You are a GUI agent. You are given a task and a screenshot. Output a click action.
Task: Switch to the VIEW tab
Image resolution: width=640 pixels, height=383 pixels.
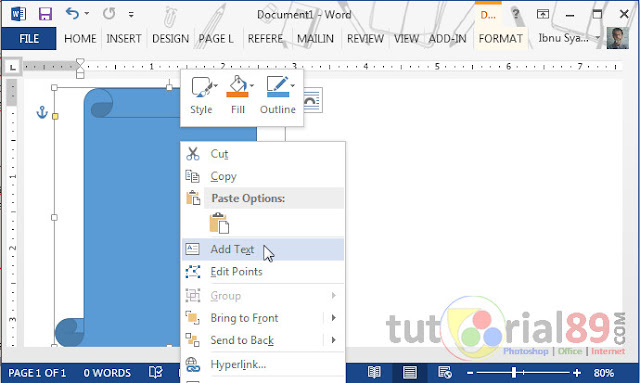[406, 39]
